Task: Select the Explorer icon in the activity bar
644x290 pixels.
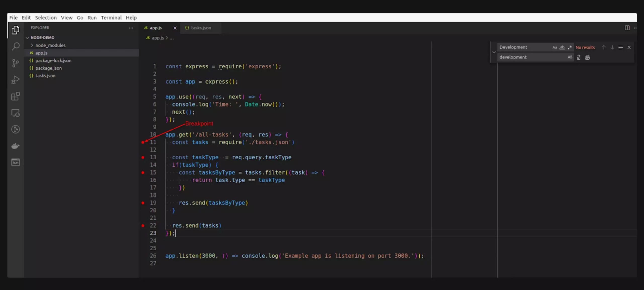Action: tap(15, 30)
